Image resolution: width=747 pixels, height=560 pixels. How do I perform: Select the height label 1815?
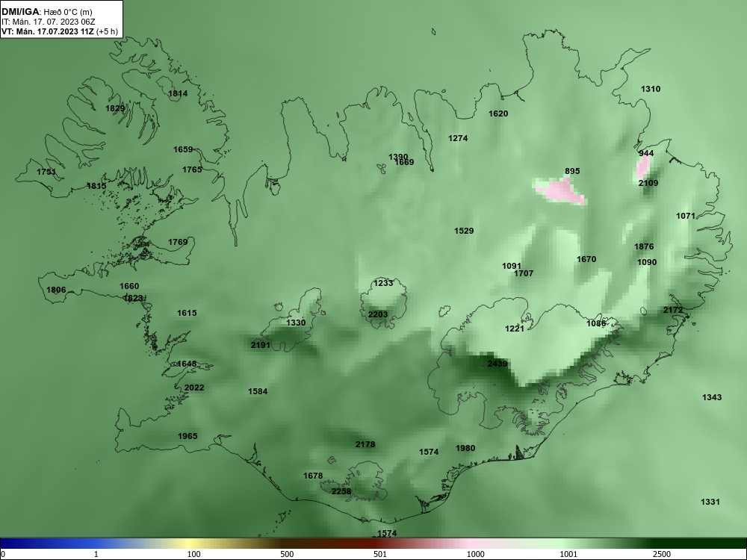pos(96,186)
